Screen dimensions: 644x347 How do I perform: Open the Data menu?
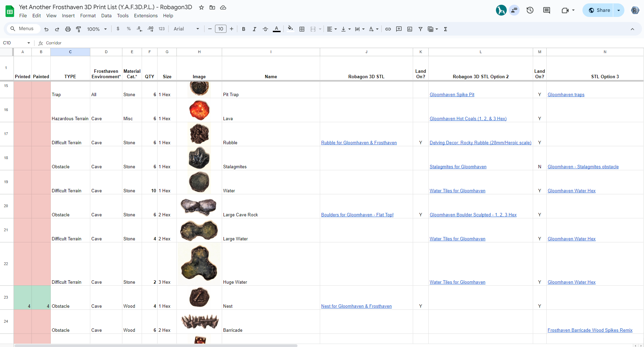click(x=106, y=16)
